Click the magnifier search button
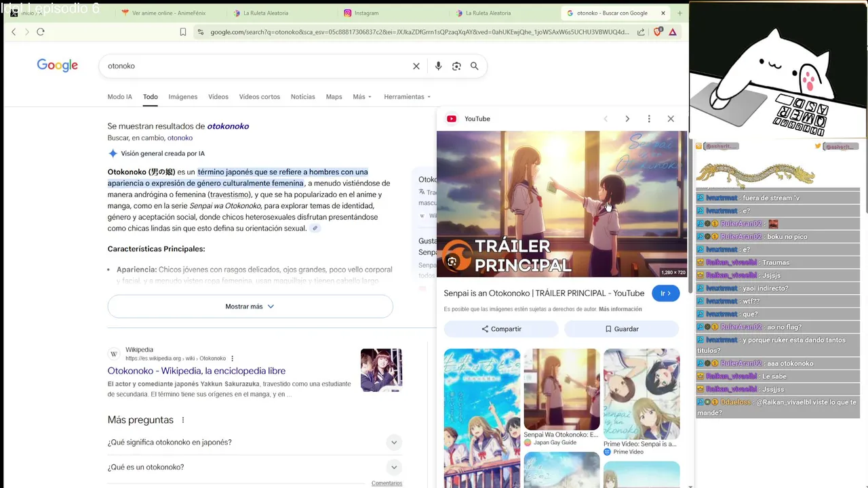This screenshot has height=488, width=868. pyautogui.click(x=475, y=66)
